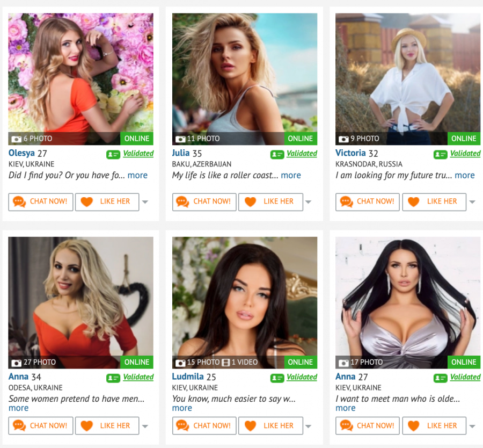Image resolution: width=483 pixels, height=448 pixels.
Task: Start chat with Julia via Chat Now
Action: (x=204, y=202)
